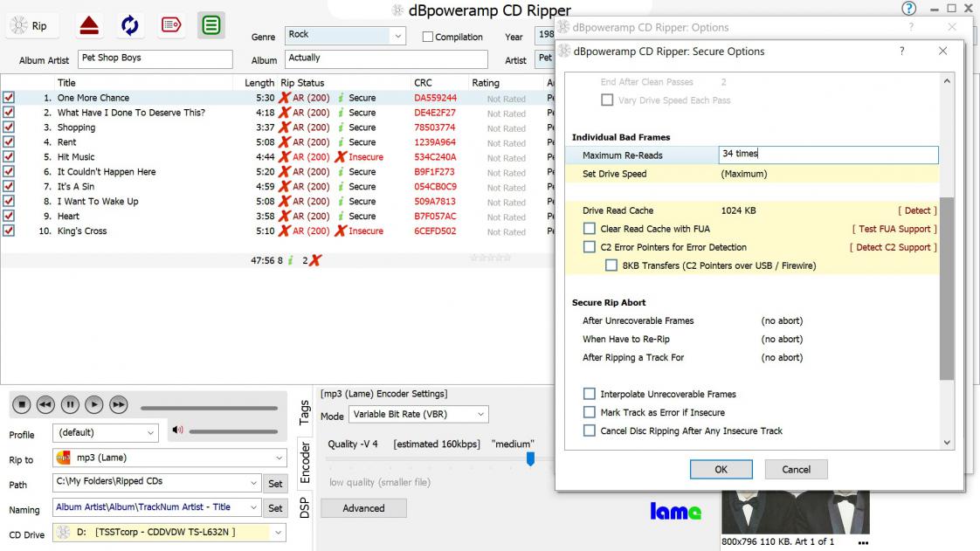Click the Play button in player

point(94,404)
